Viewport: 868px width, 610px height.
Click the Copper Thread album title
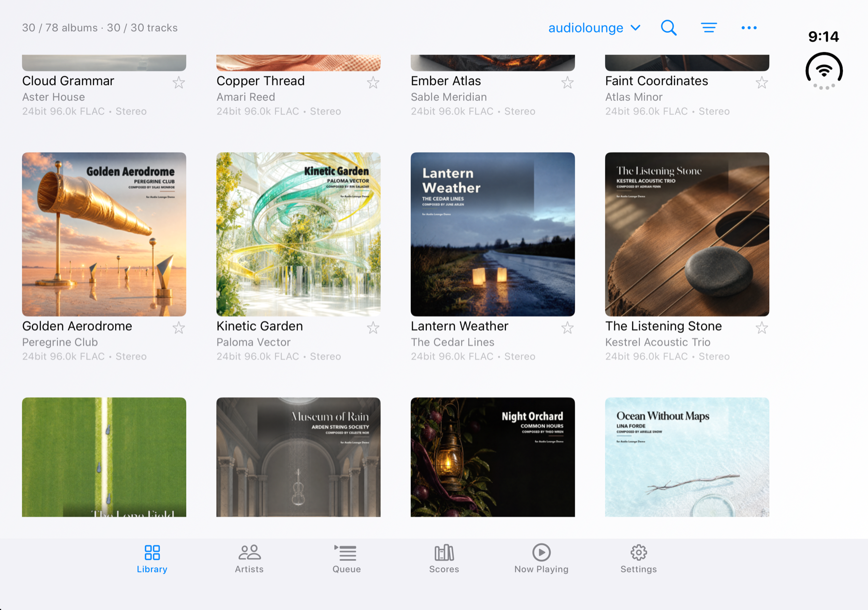click(x=260, y=81)
